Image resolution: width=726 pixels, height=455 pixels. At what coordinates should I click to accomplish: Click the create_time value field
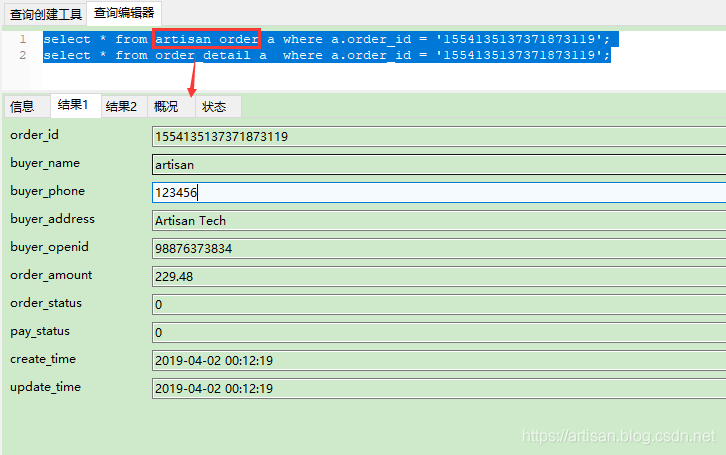(x=438, y=360)
